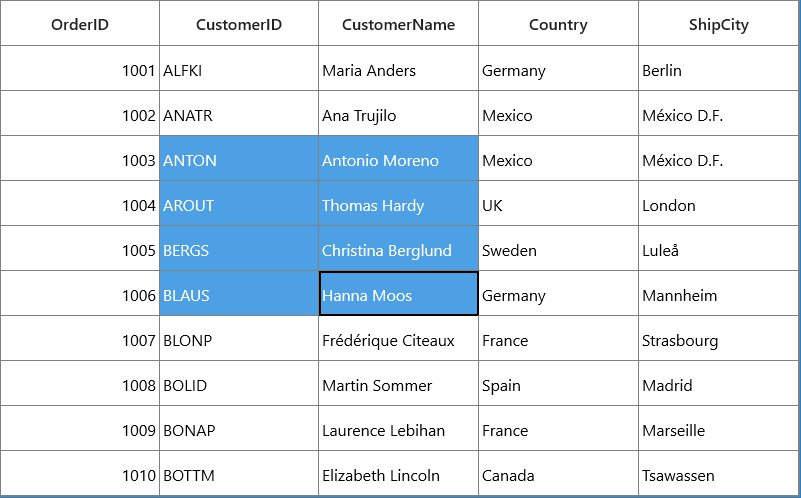Select the BOTTM customer ID cell
The width and height of the screenshot is (801, 498).
tap(239, 473)
